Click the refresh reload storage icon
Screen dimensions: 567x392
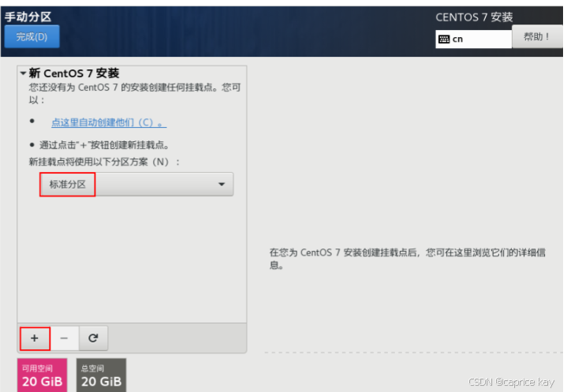tap(93, 338)
